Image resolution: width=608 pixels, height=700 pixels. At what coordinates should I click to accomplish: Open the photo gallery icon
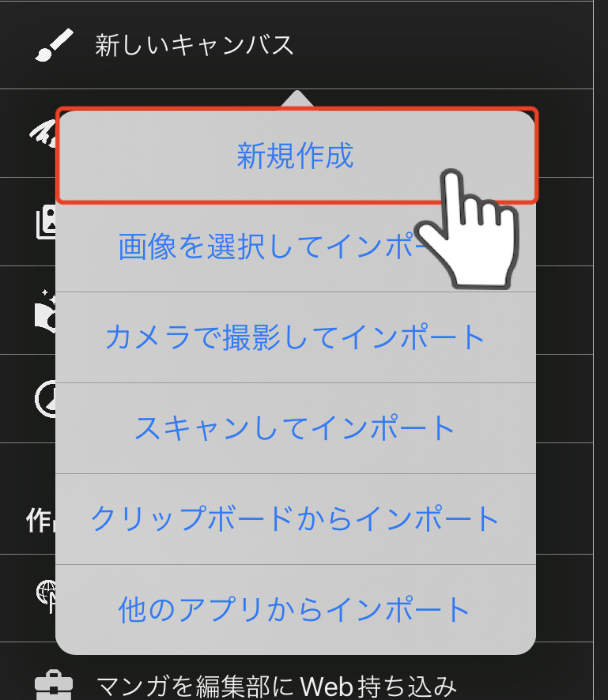coord(46,222)
